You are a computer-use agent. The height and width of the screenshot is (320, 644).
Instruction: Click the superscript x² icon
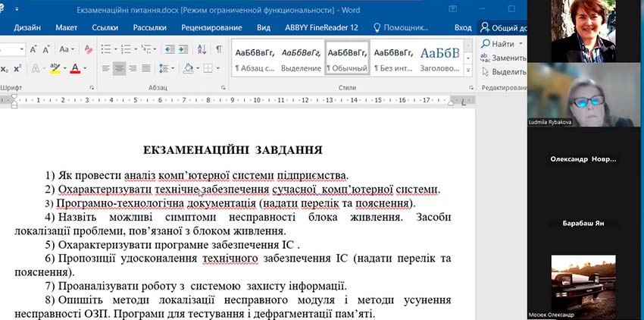16,68
